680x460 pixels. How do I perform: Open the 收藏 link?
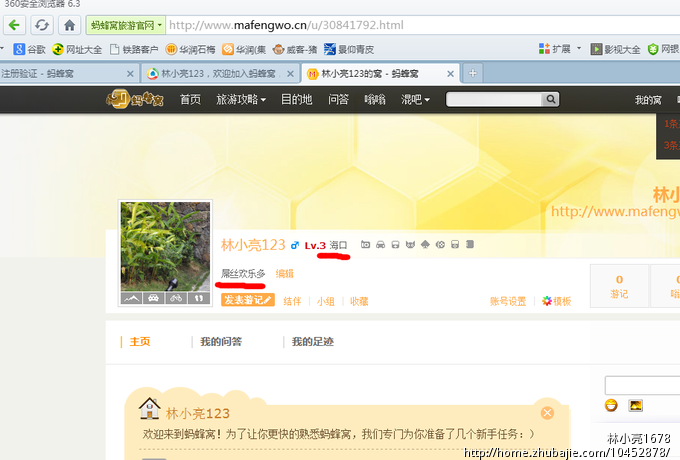[359, 301]
